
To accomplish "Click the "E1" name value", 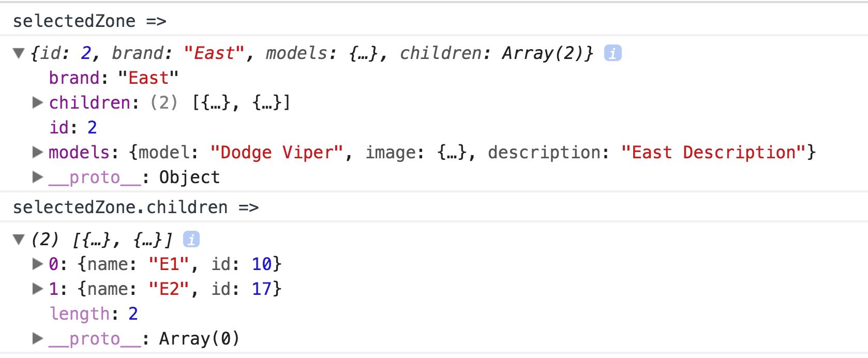I will pyautogui.click(x=169, y=264).
